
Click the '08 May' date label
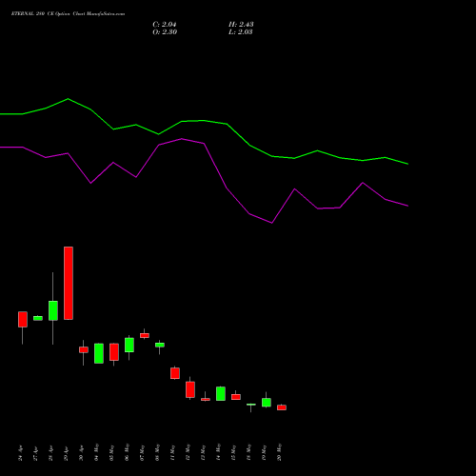pos(158,452)
